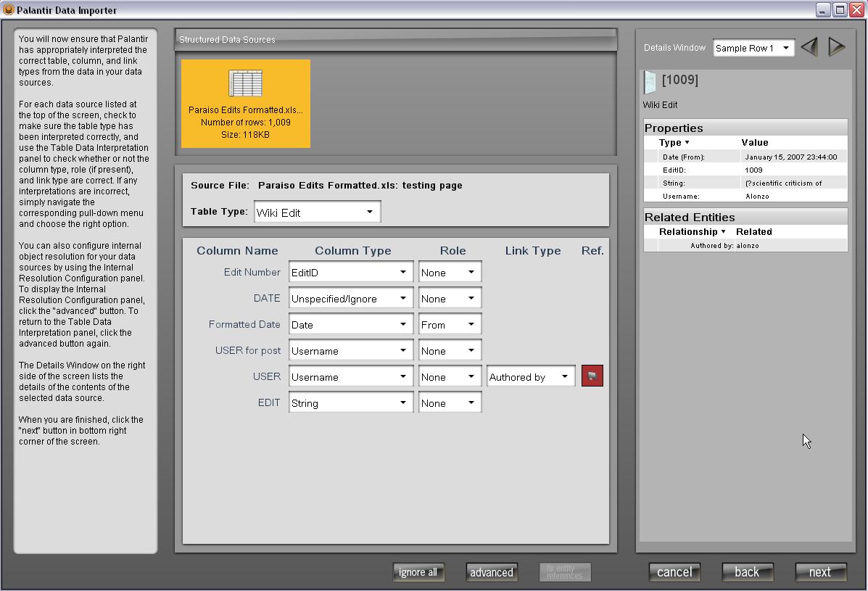Open Column Type dropdown for DATE row
The height and width of the screenshot is (591, 868).
pos(351,298)
